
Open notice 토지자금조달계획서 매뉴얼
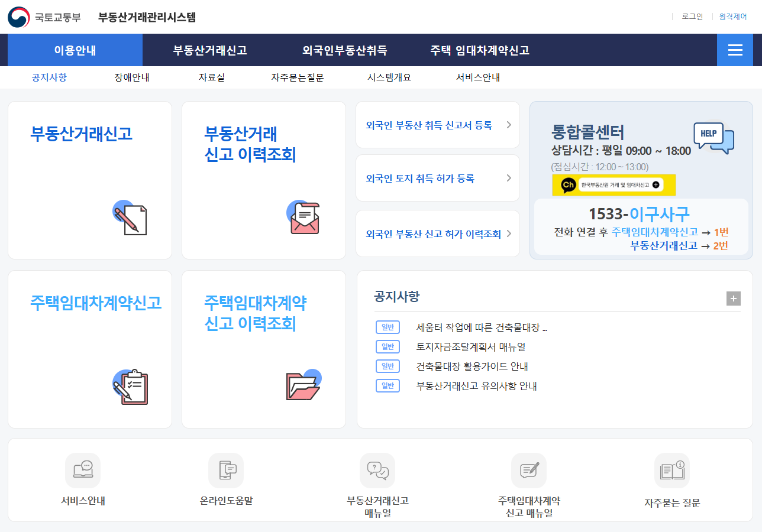471,347
